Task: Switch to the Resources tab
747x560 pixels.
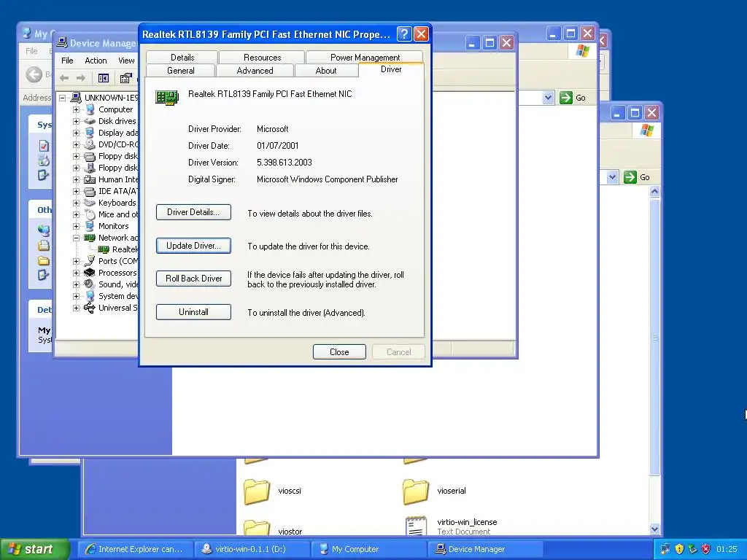Action: click(x=262, y=57)
